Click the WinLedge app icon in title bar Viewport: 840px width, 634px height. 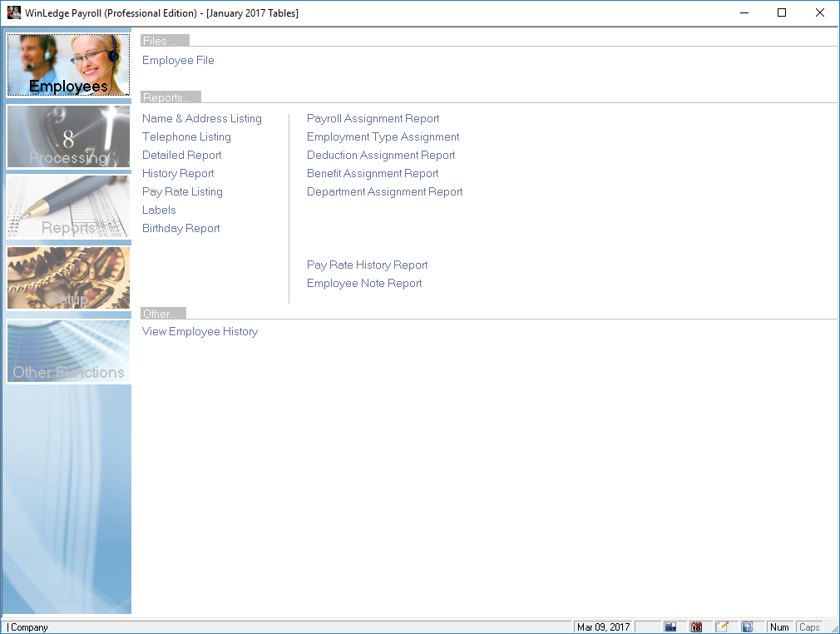13,12
